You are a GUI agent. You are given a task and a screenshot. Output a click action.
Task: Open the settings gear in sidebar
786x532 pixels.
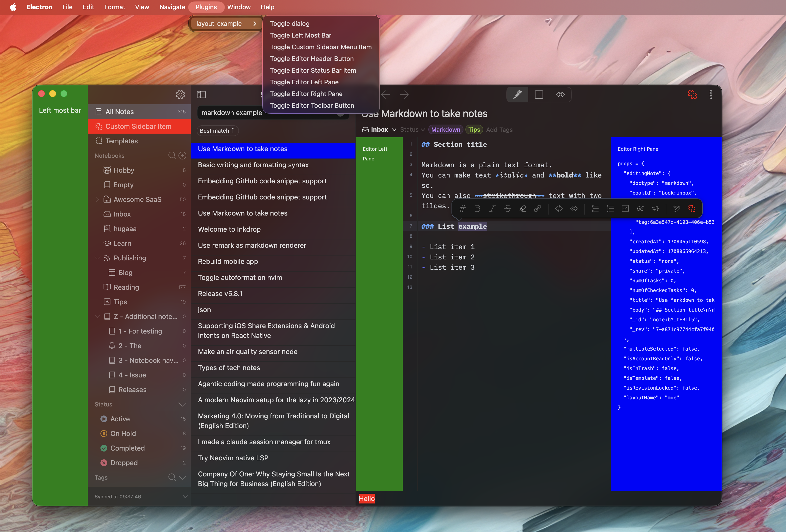click(180, 95)
